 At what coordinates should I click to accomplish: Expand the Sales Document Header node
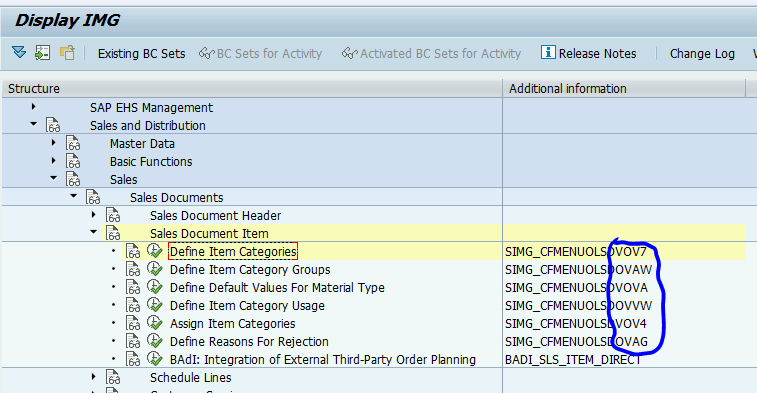(x=94, y=215)
